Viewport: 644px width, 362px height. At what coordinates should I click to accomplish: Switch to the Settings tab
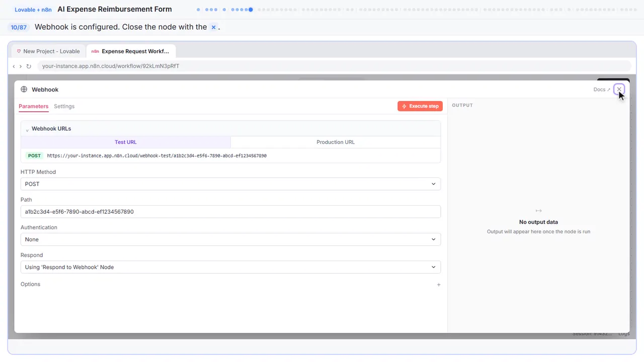[x=64, y=106]
